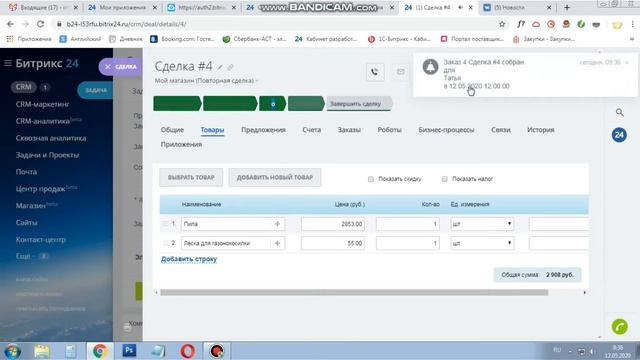Image resolution: width=640 pixels, height=360 pixels.
Task: Click the pencil edit icon next to Сделка #4
Action: pos(220,67)
